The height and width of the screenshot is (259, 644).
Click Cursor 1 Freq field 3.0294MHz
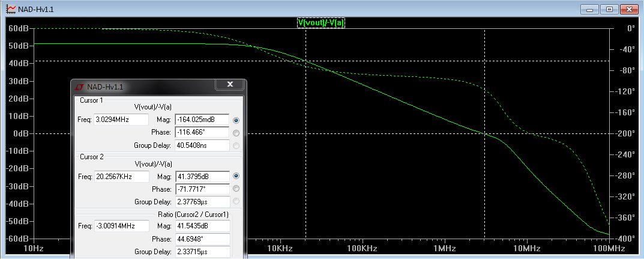(x=121, y=120)
